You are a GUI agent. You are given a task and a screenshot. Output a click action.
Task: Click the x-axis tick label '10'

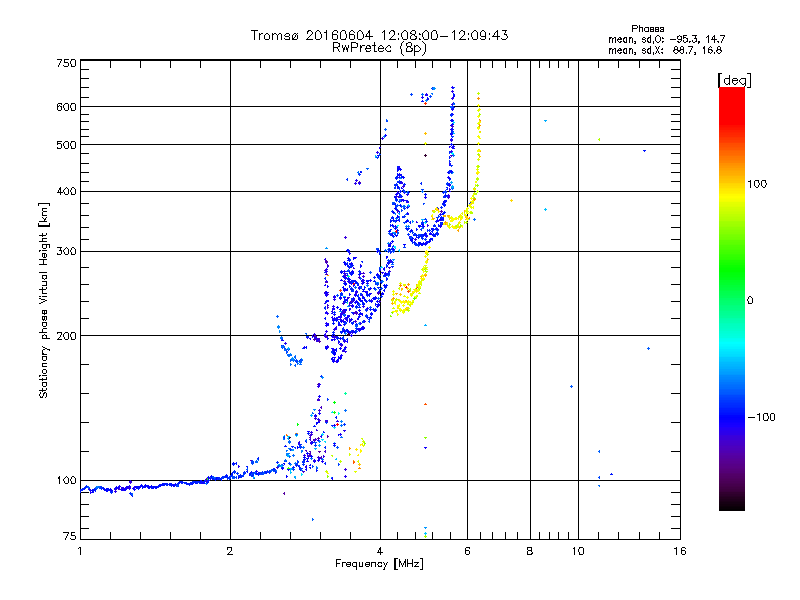578,551
